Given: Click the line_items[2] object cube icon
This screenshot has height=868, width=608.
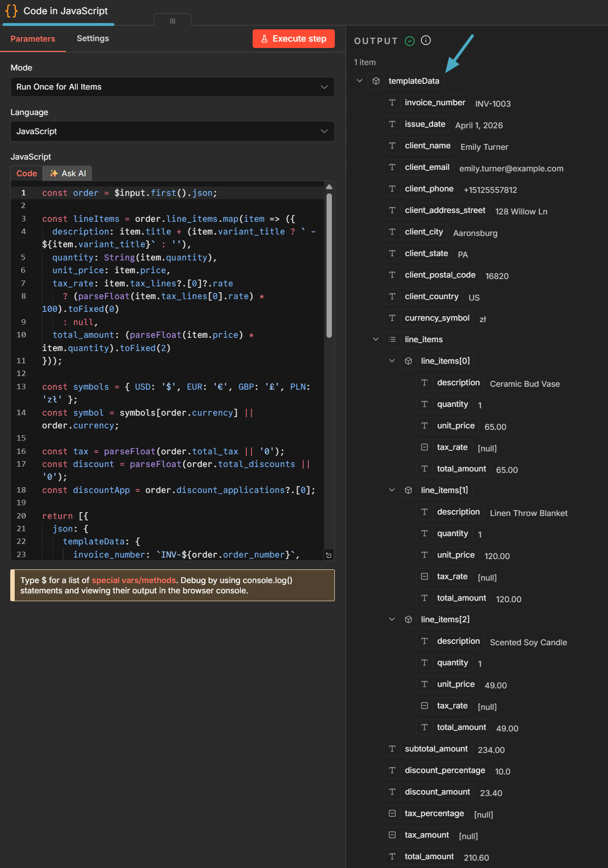Looking at the screenshot, I should pos(408,619).
